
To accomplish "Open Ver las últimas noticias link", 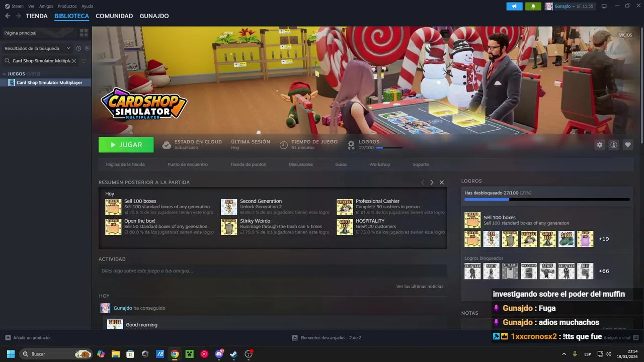I will coord(420,287).
